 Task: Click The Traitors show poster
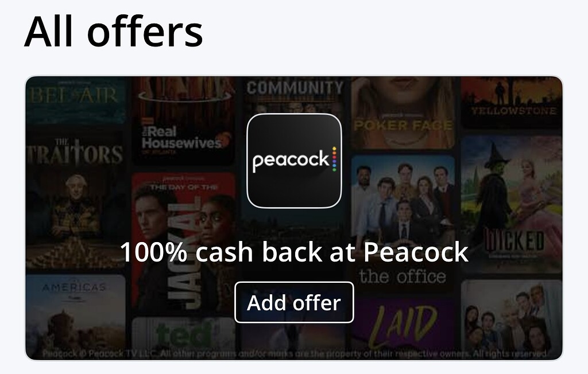[x=75, y=200]
